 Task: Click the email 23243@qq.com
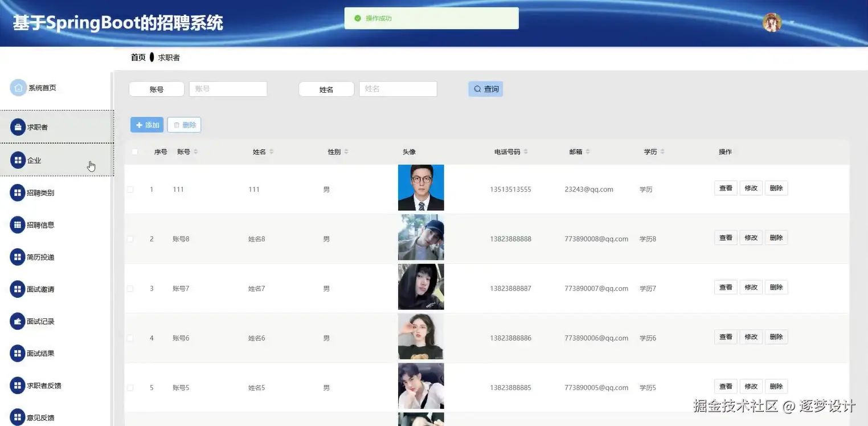(589, 189)
